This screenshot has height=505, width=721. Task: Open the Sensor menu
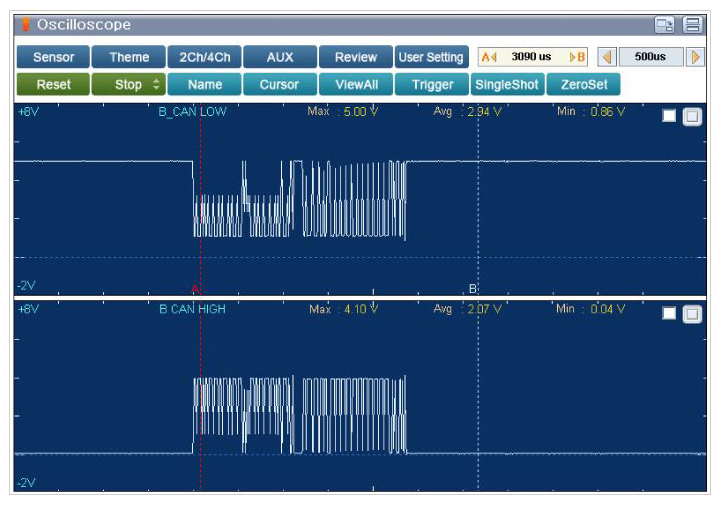(53, 57)
